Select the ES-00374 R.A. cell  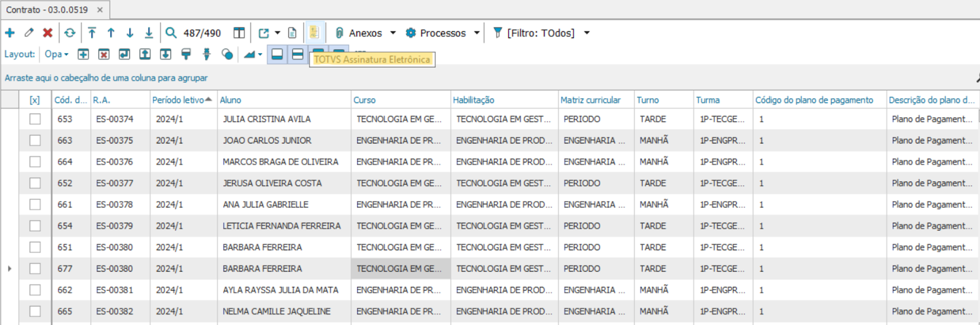tap(120, 119)
